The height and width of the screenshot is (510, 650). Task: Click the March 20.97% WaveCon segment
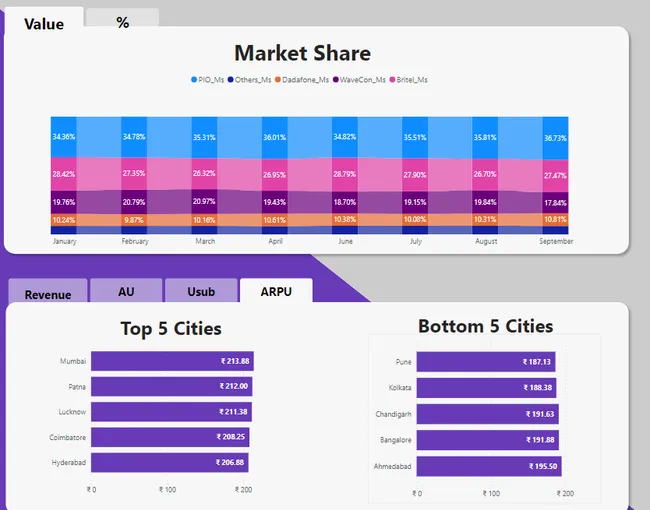pyautogui.click(x=204, y=202)
